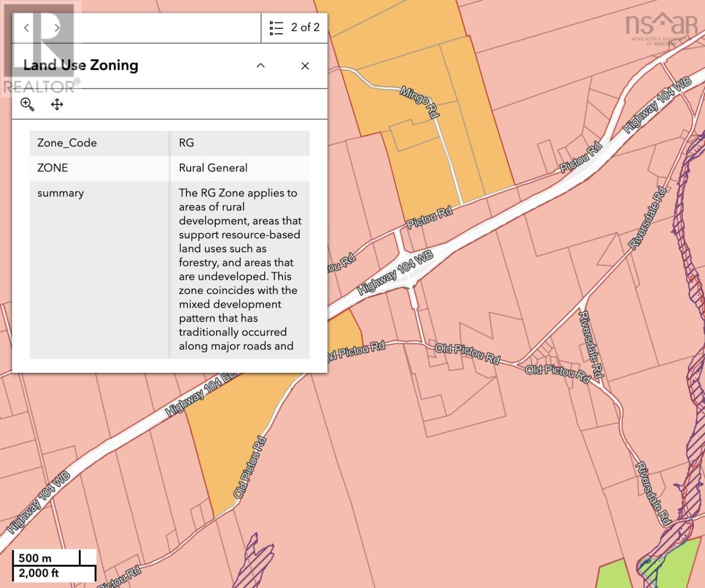This screenshot has height=588, width=705.
Task: Click the Rural General zone value
Action: (x=212, y=168)
